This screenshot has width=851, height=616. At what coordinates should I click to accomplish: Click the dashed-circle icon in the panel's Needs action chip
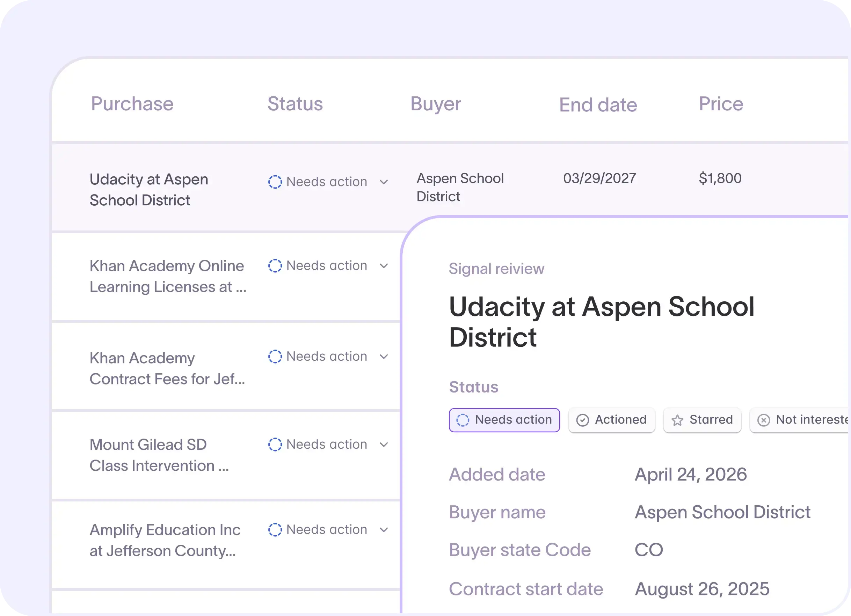pyautogui.click(x=463, y=420)
